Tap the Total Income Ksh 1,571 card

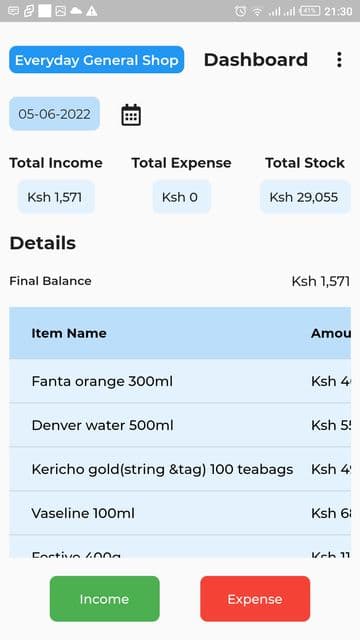[x=56, y=197]
